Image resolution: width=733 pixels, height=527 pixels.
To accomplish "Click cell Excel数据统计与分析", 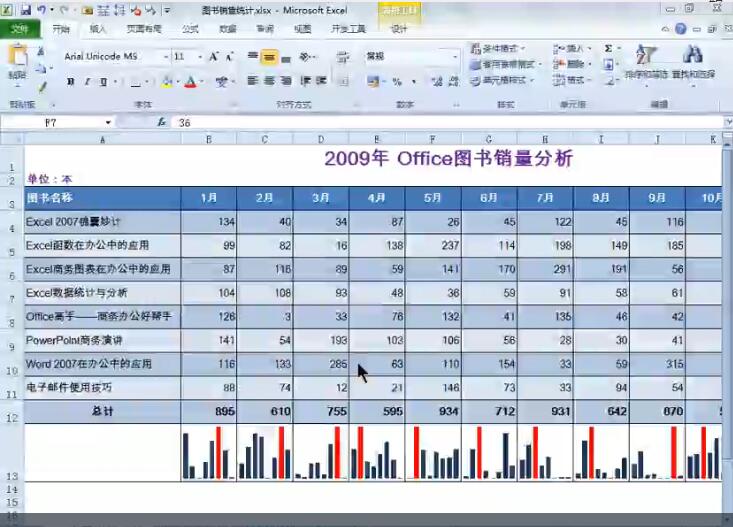I will click(x=102, y=293).
